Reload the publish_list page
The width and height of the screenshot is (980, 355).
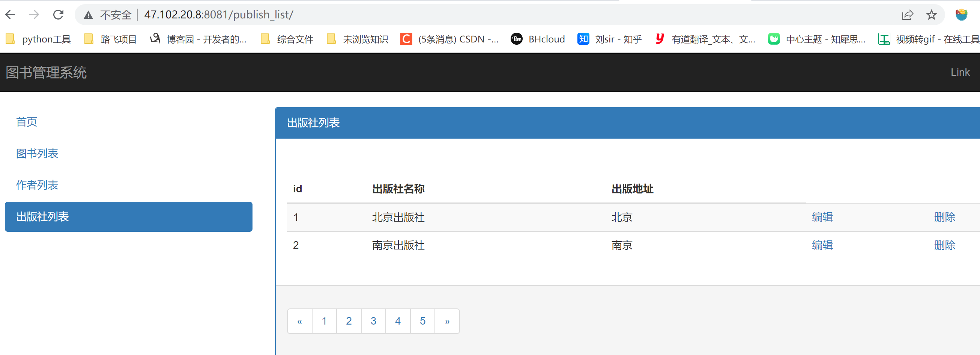point(58,15)
